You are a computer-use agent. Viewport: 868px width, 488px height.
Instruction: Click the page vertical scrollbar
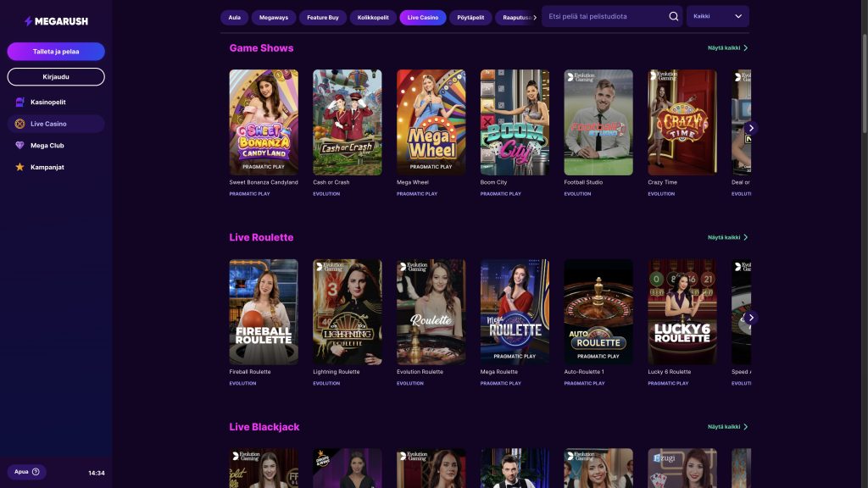tap(864, 83)
